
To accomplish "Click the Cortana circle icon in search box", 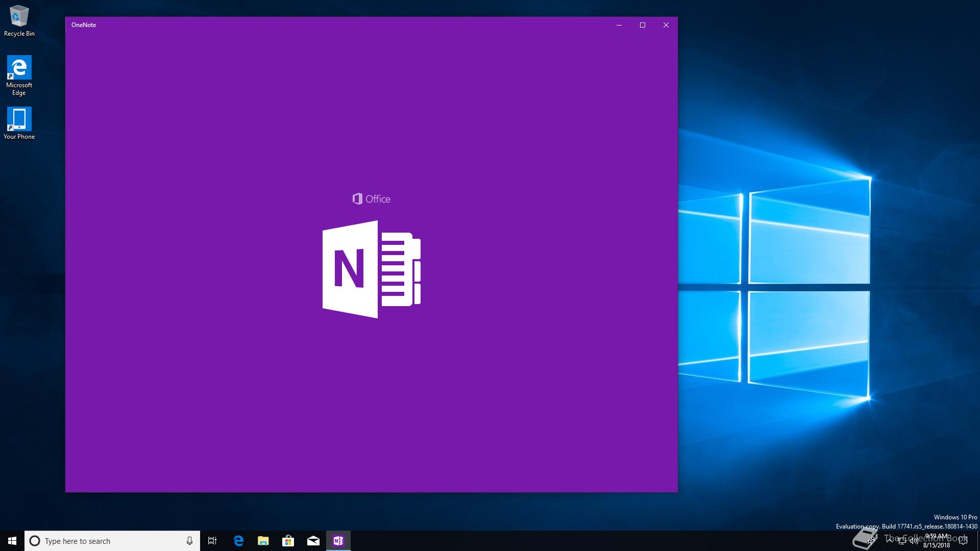I will [x=35, y=541].
